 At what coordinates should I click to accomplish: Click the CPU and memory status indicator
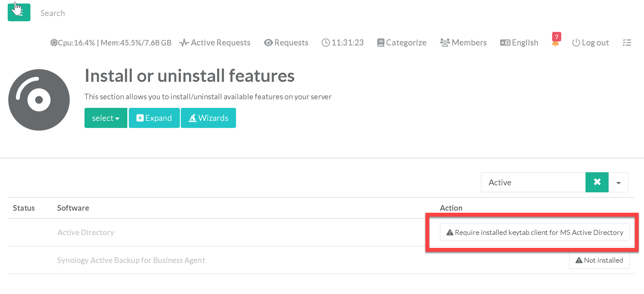click(x=111, y=43)
